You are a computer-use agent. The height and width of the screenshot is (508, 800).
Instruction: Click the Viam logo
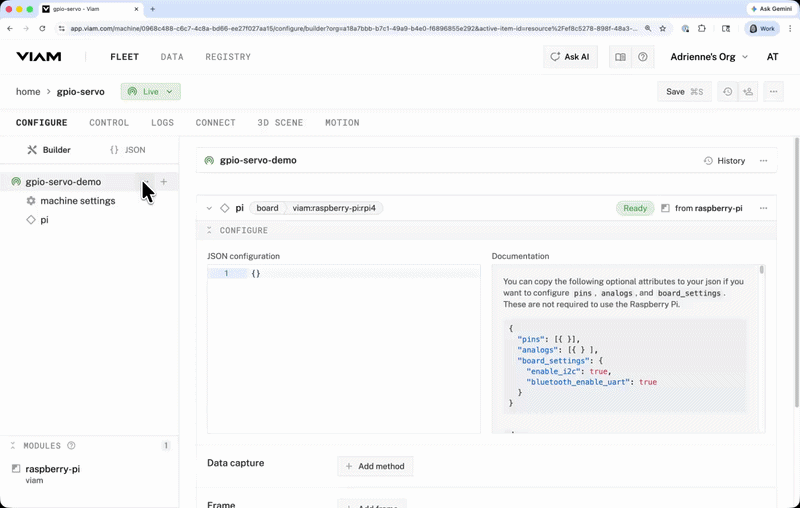[39, 57]
